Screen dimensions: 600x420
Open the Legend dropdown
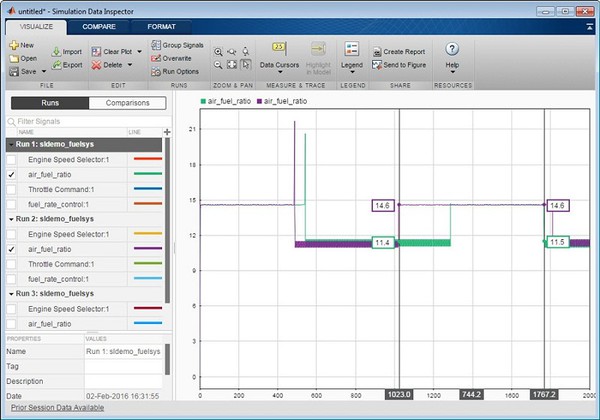pyautogui.click(x=351, y=65)
